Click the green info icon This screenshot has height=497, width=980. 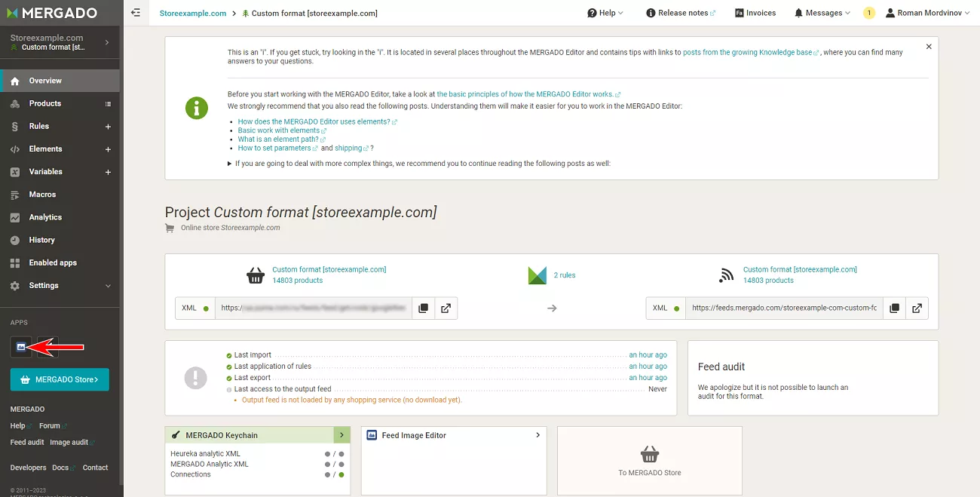(x=197, y=108)
